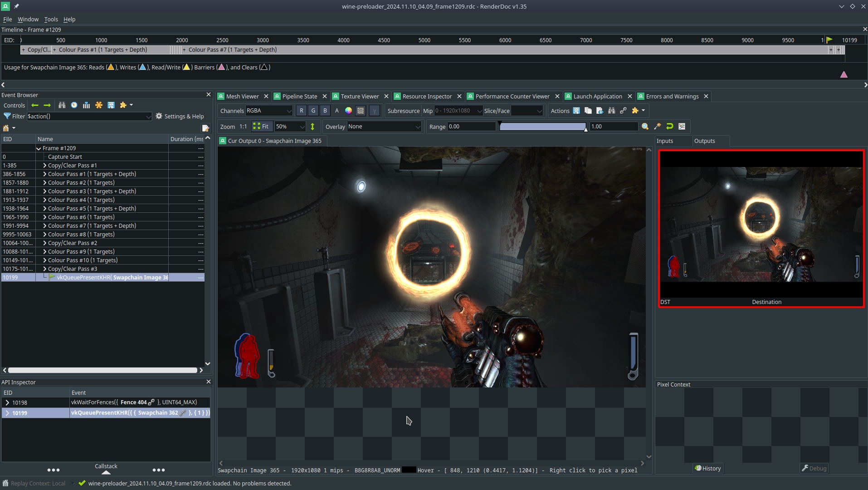
Task: Click the histogram icon next to Range
Action: pyautogui.click(x=682, y=127)
